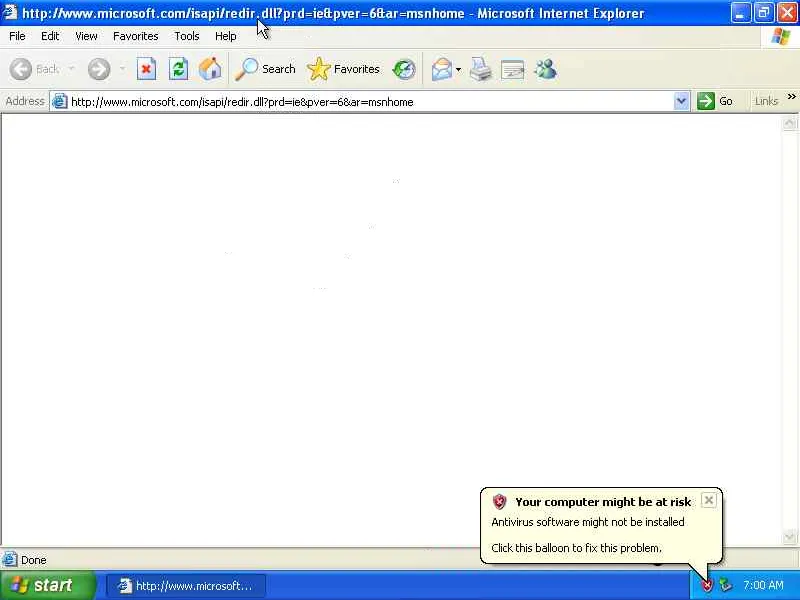This screenshot has height=600, width=800.
Task: Expand the Address bar URL dropdown
Action: (x=681, y=101)
